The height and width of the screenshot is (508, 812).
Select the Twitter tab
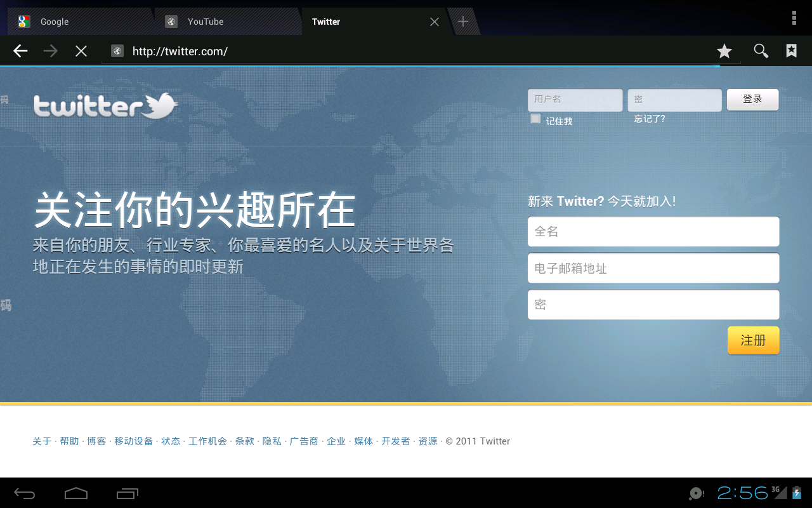[x=374, y=22]
